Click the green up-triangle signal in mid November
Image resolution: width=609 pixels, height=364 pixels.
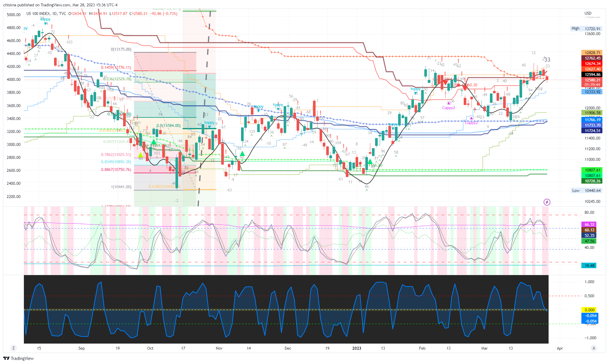(242, 154)
